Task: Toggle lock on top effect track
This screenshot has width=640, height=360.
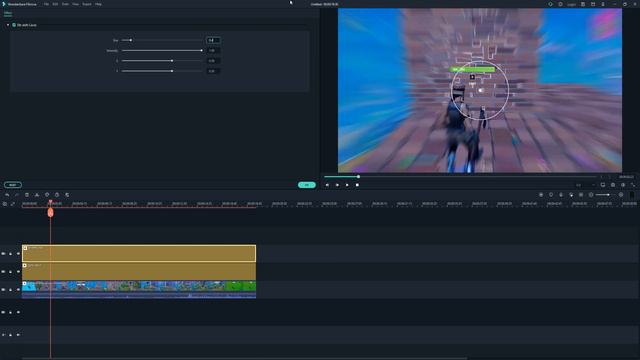Action: click(x=11, y=253)
